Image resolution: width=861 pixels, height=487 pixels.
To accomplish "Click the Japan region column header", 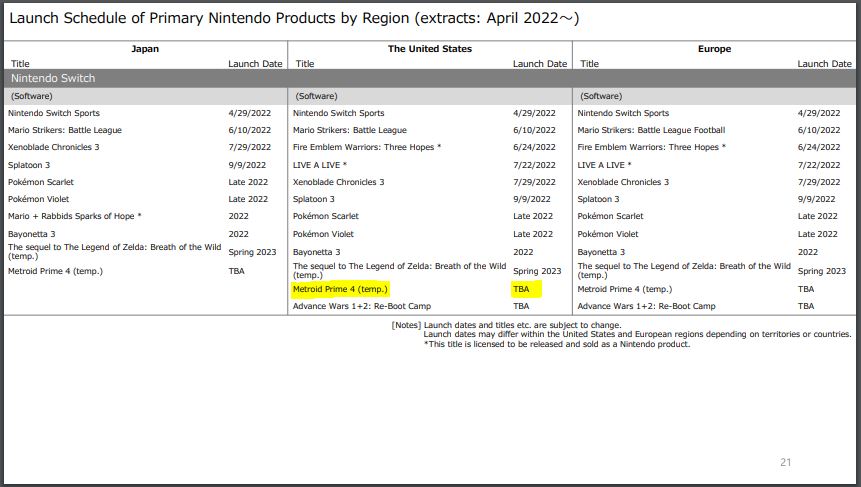I will [145, 48].
